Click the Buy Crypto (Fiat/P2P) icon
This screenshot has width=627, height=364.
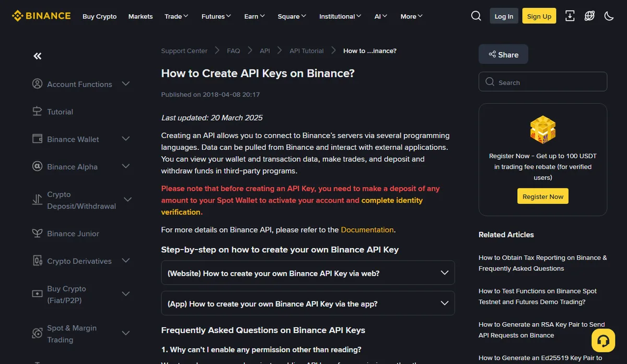pyautogui.click(x=37, y=294)
